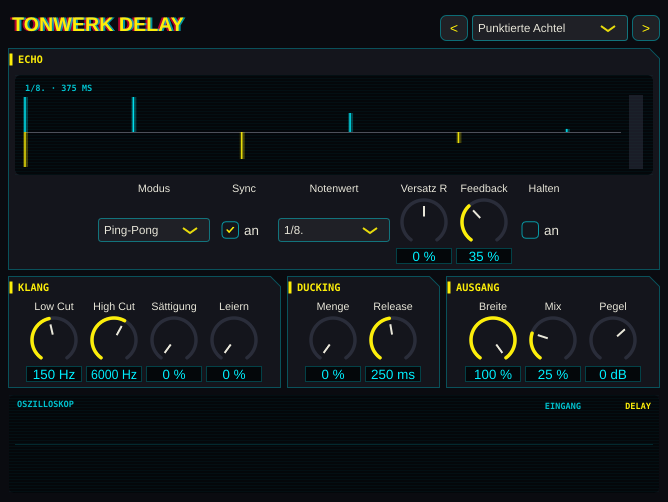Viewport: 668px width, 502px height.
Task: Click the OSZILLOSKOP heading
Action: tap(45, 404)
